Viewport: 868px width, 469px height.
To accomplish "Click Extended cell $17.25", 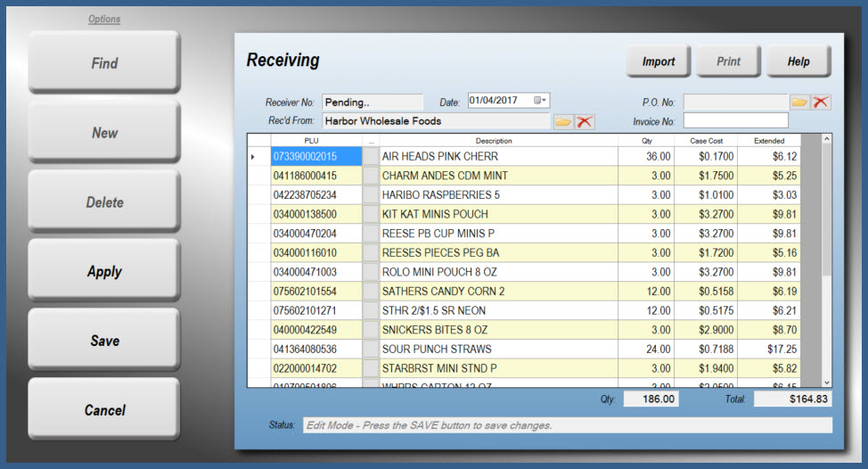I will [x=769, y=350].
